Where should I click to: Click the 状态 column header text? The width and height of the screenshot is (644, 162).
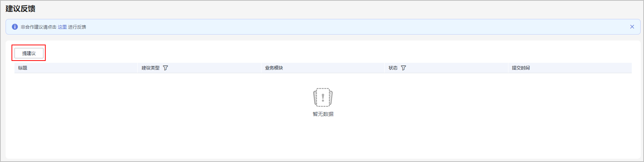coord(393,68)
